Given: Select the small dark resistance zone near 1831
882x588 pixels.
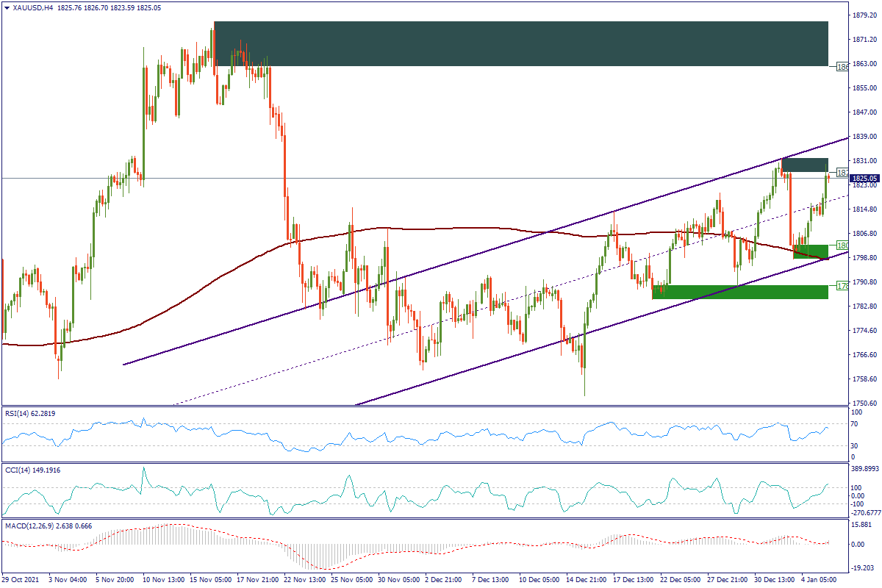Looking at the screenshot, I should coord(805,165).
